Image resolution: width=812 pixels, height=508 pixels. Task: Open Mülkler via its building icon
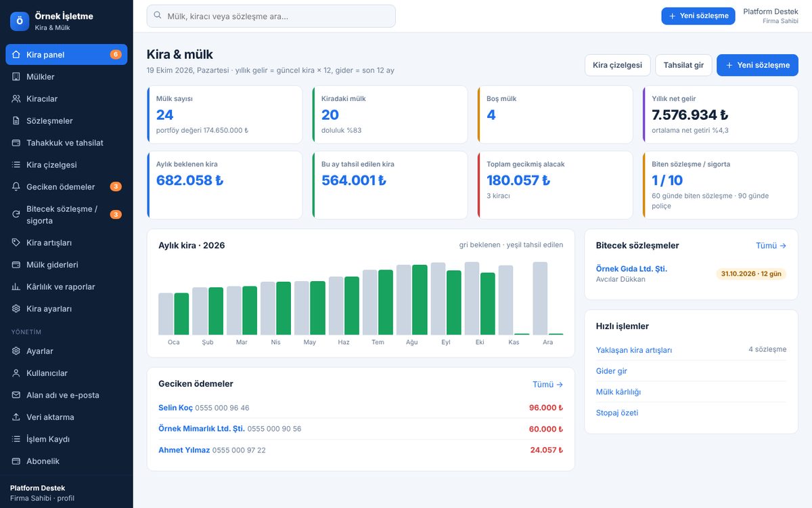(x=16, y=77)
